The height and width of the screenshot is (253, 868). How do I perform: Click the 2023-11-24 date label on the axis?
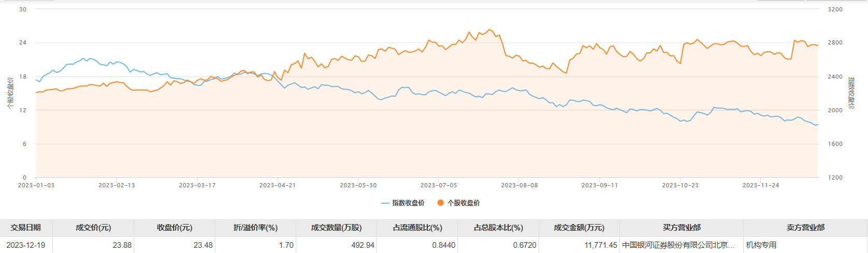[761, 185]
